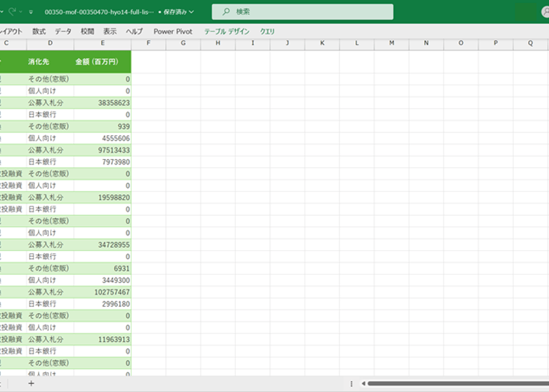The width and height of the screenshot is (549, 392).
Task: Select その他(窓販) in the 939 row
Action: [x=50, y=127]
